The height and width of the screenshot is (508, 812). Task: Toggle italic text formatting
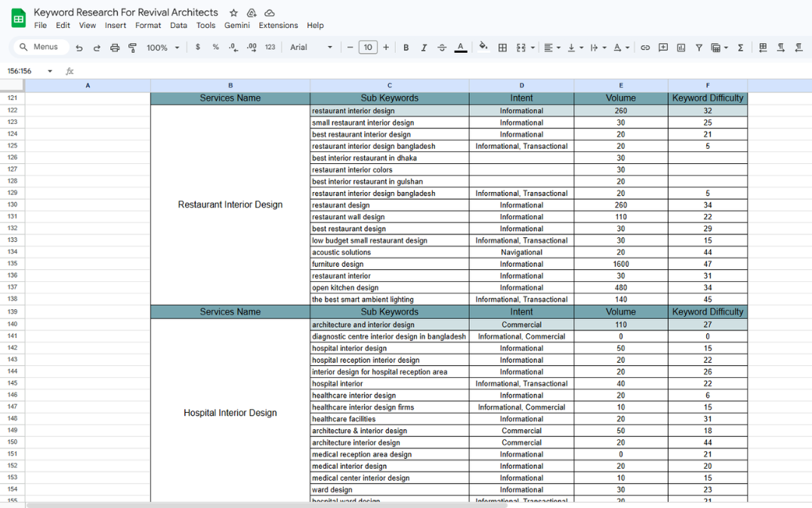(424, 48)
